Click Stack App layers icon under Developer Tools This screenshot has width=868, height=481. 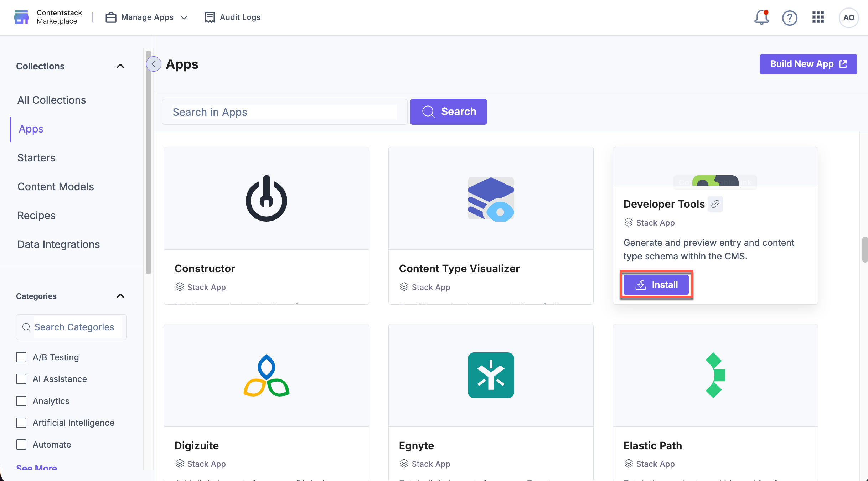(629, 222)
